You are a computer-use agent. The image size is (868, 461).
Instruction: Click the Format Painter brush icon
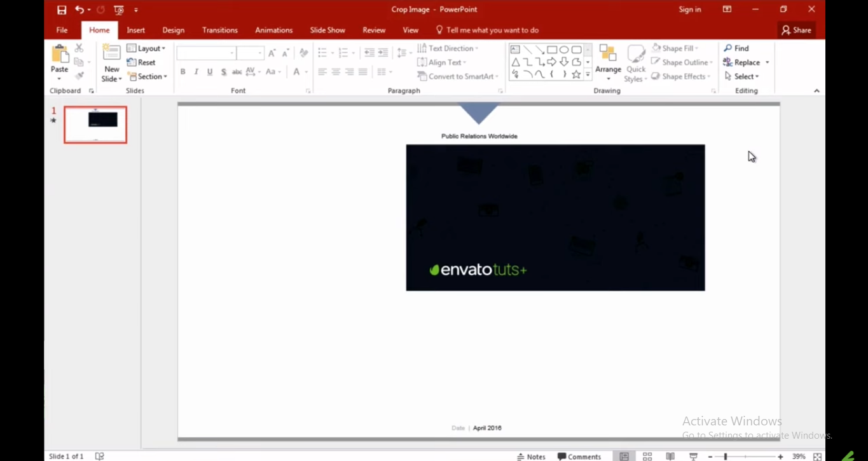tap(79, 76)
